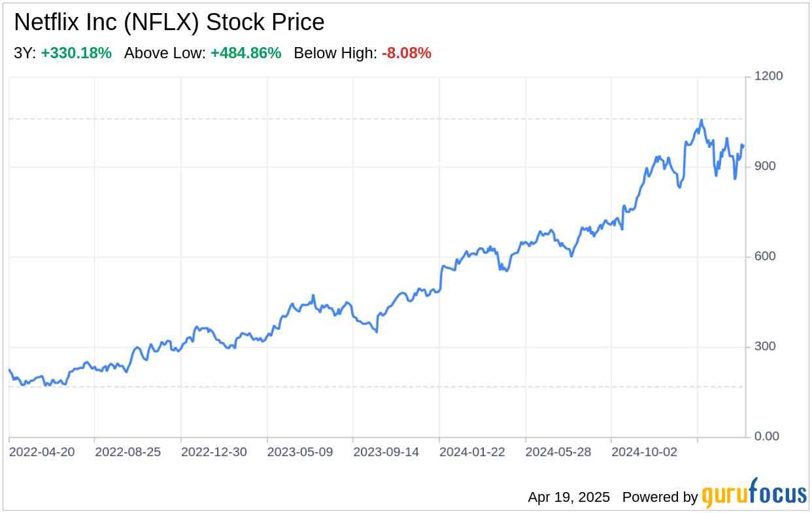This screenshot has height=513, width=812.
Task: Click the 2024-10-02 x-axis date label
Action: (x=644, y=452)
